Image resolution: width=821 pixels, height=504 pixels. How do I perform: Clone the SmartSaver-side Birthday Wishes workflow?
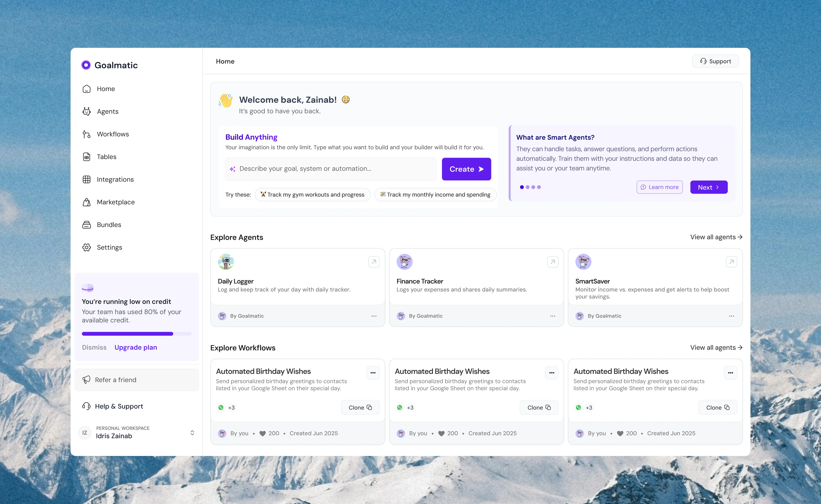tap(717, 407)
